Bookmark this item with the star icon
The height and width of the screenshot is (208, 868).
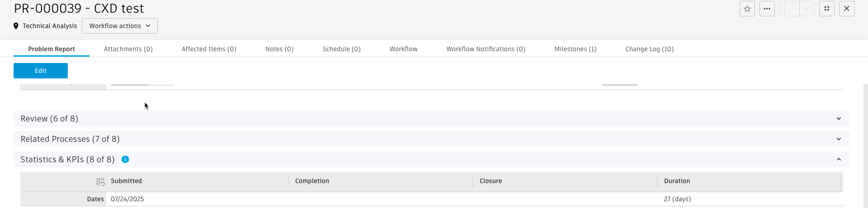click(x=747, y=9)
